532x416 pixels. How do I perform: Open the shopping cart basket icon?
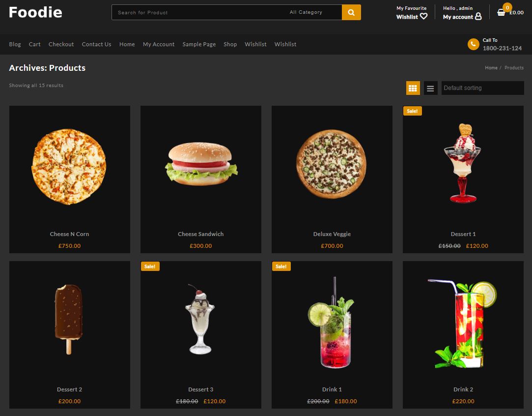click(x=501, y=13)
